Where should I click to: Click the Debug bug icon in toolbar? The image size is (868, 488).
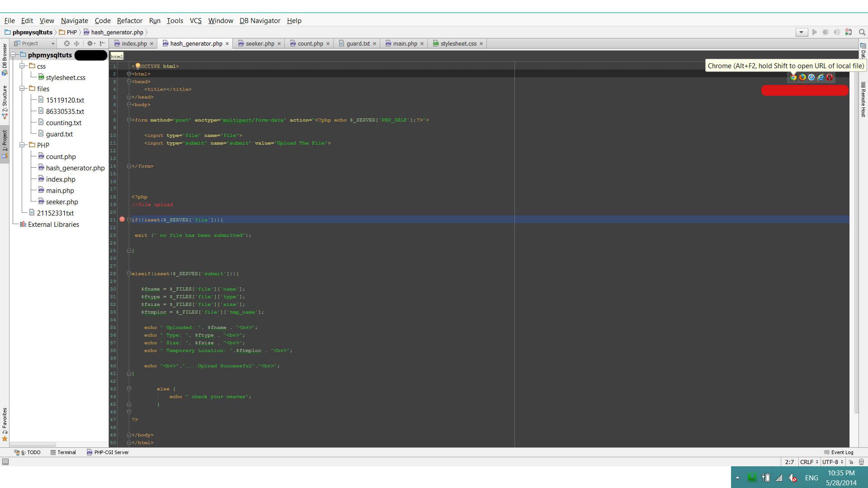tap(826, 32)
